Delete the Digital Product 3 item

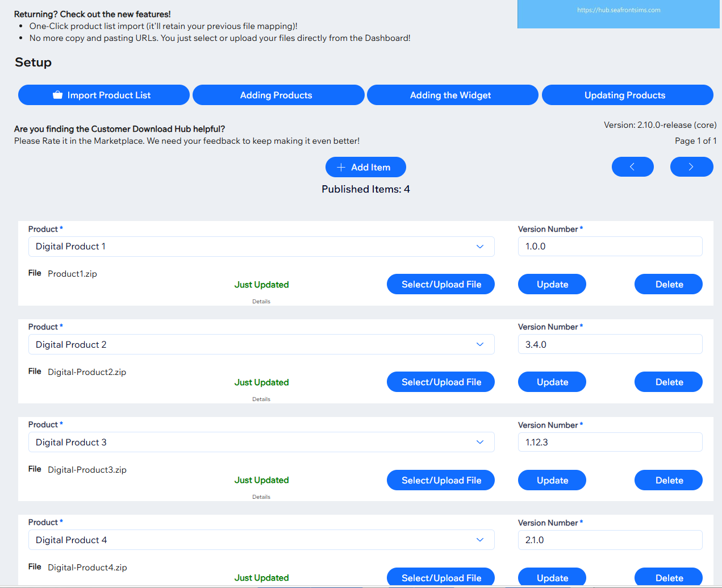pos(668,480)
